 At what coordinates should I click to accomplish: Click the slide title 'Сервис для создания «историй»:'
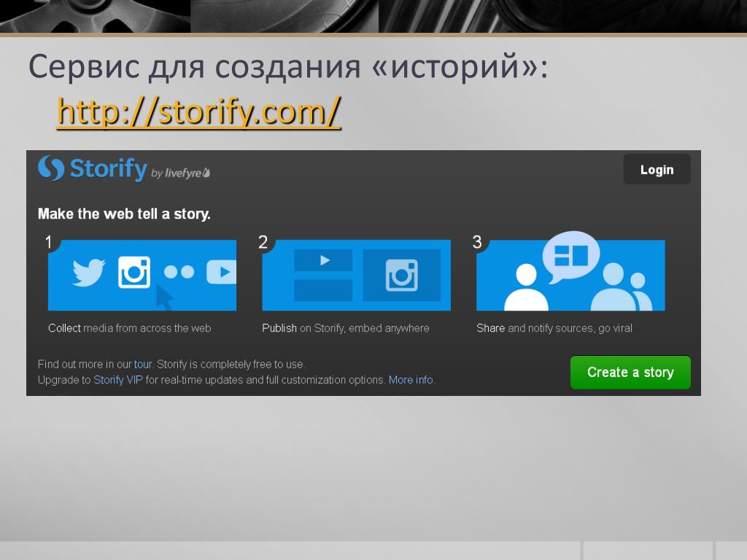tap(288, 66)
